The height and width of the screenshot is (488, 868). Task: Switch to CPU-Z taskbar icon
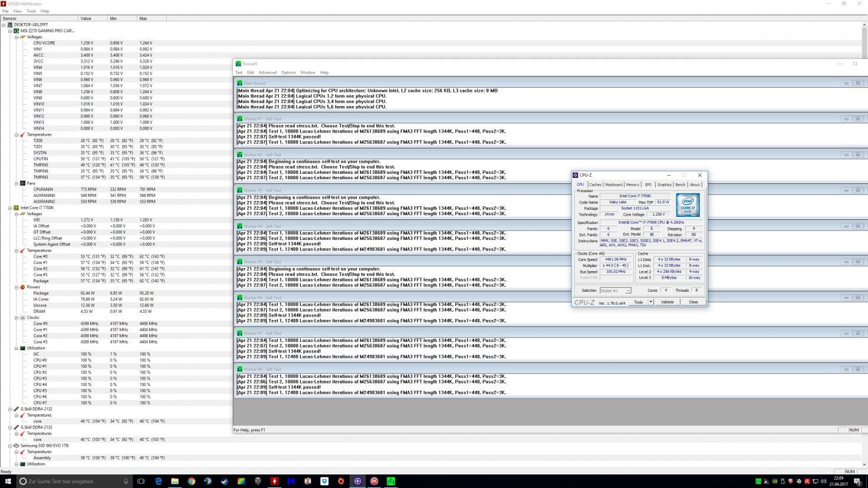click(357, 481)
